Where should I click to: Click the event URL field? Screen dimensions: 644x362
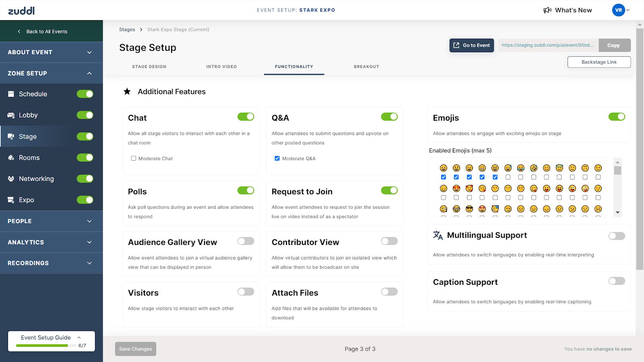547,45
